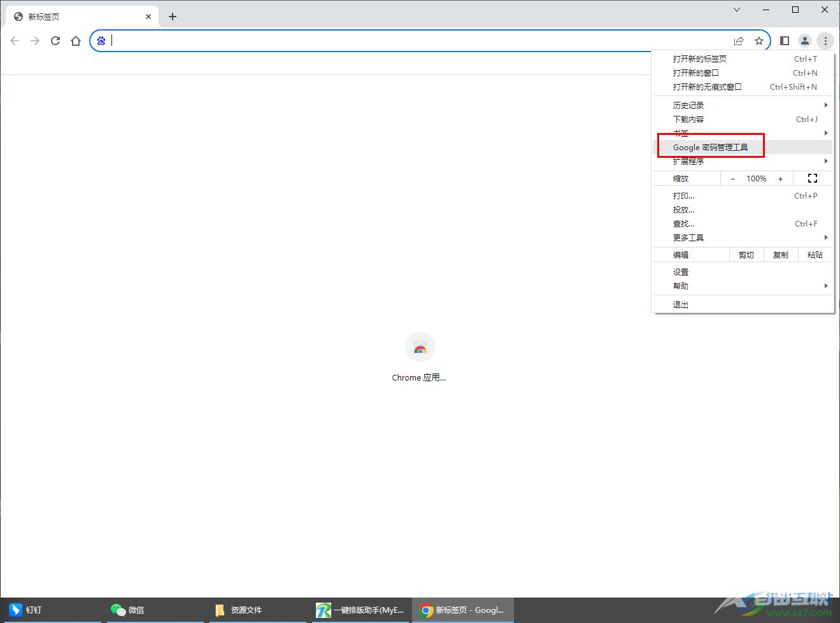The width and height of the screenshot is (840, 623).
Task: Expand 扩展程序 submenu
Action: (x=743, y=161)
